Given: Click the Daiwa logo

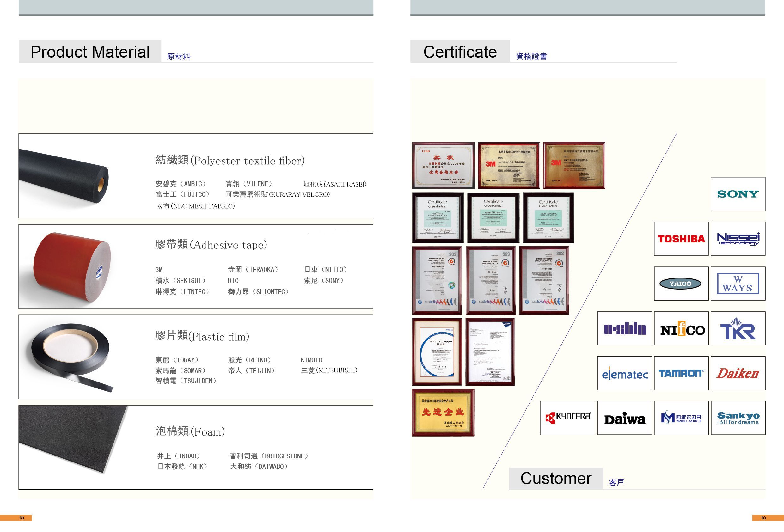Looking at the screenshot, I should 624,418.
